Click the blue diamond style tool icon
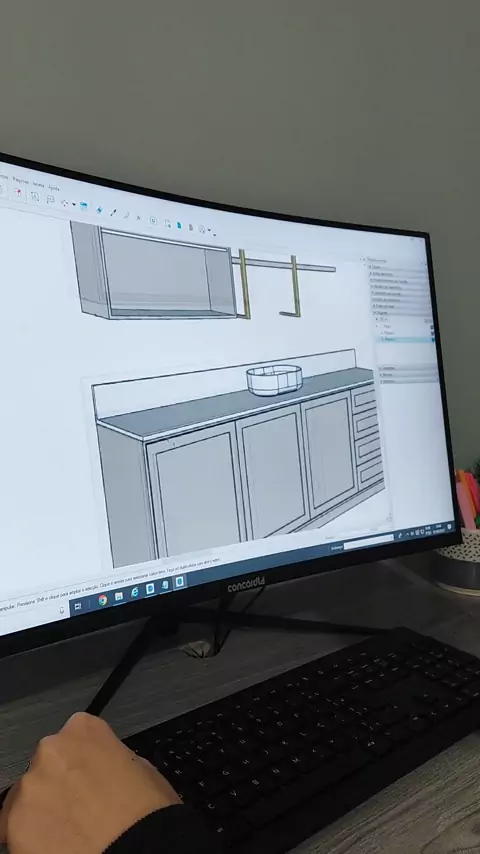 99,210
